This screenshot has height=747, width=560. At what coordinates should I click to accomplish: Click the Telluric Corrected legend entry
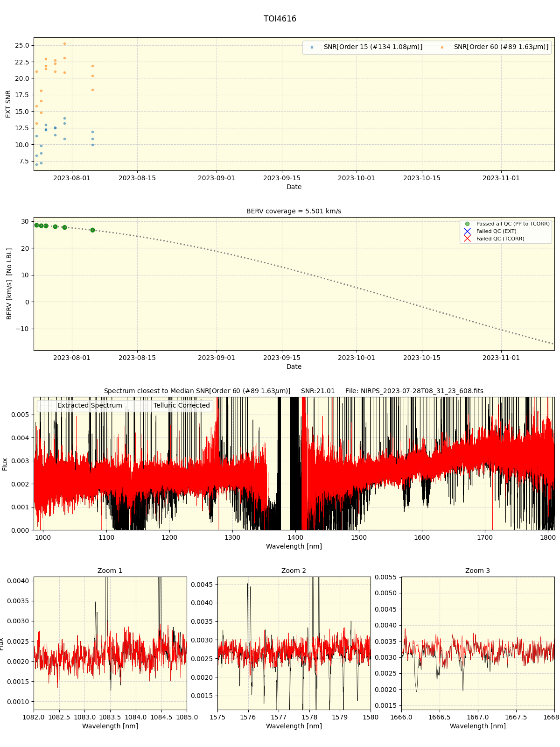173,406
